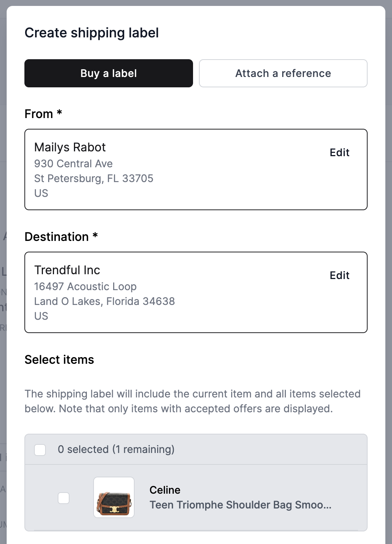The height and width of the screenshot is (544, 392).
Task: Click the Celine brand name
Action: tap(165, 490)
